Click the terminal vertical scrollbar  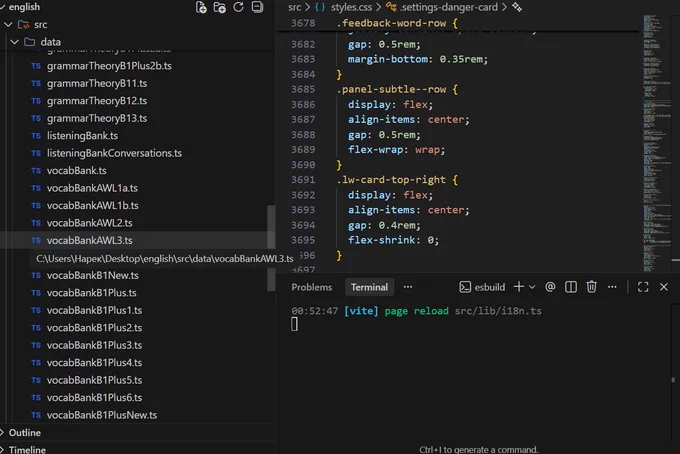[x=673, y=380]
